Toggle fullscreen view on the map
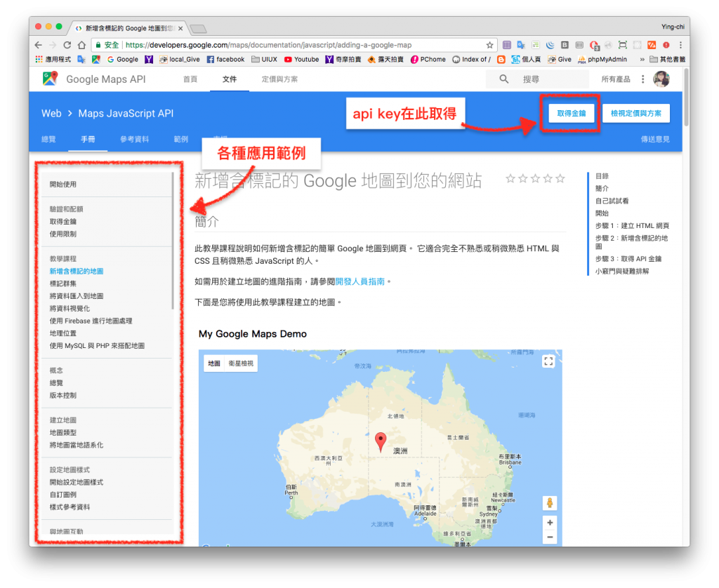This screenshot has height=588, width=719. point(548,361)
